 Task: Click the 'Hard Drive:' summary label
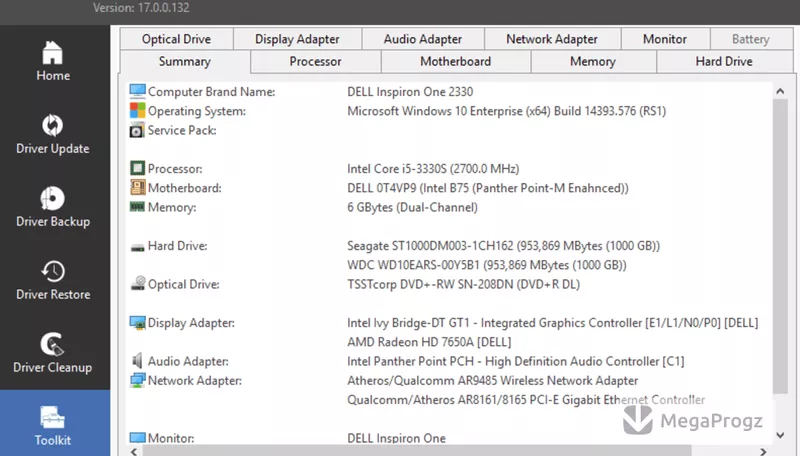tap(178, 246)
